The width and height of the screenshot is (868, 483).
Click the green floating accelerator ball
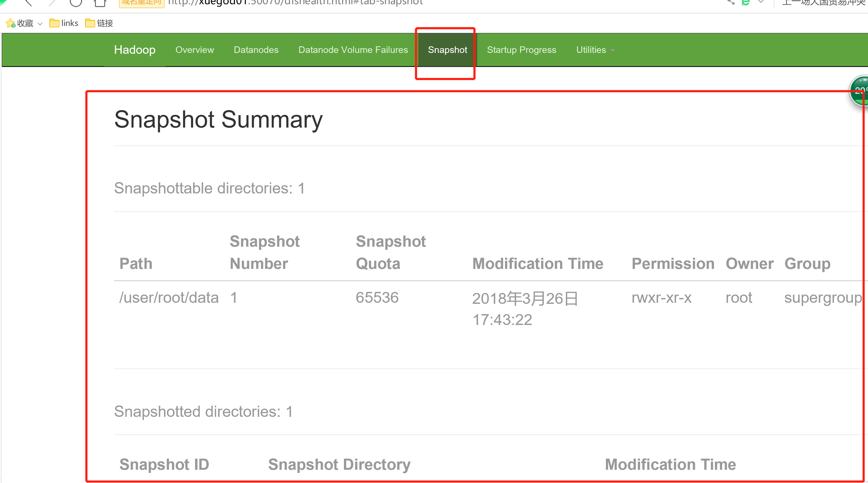click(x=860, y=91)
